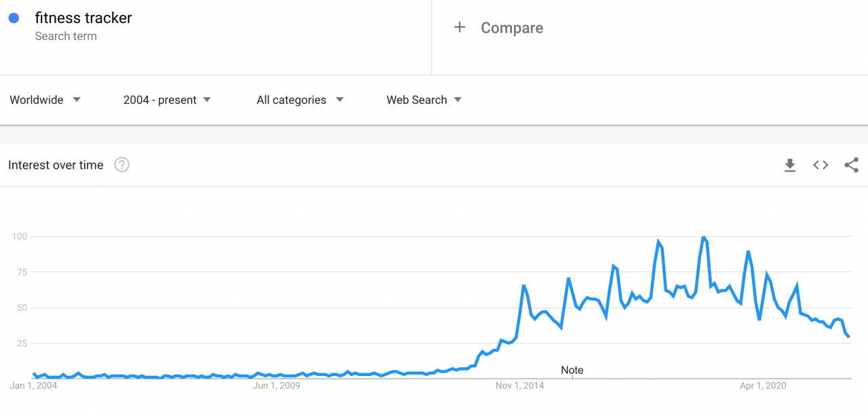Edit the fitness tracker search term
The width and height of the screenshot is (868, 416).
click(83, 18)
